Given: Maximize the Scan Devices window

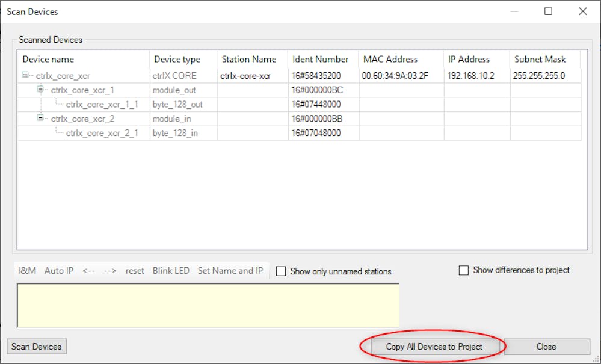Looking at the screenshot, I should coord(549,11).
